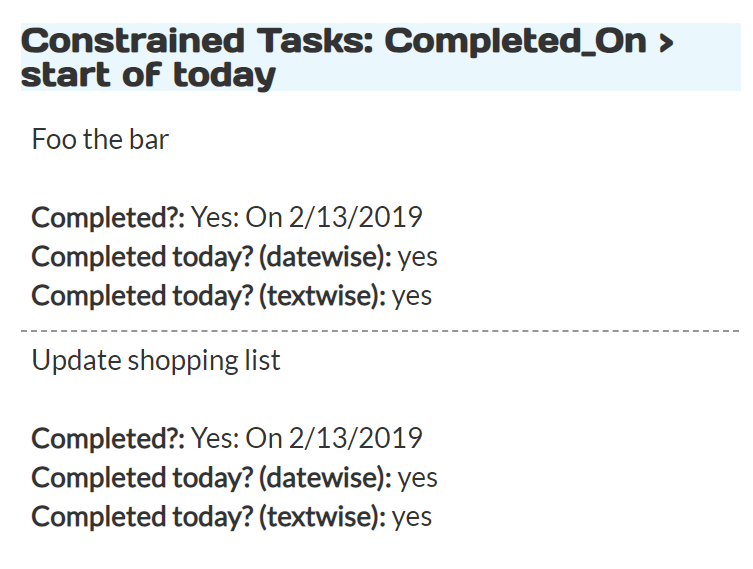The image size is (753, 569).
Task: Click 'start of today' in the heading
Action: point(147,75)
